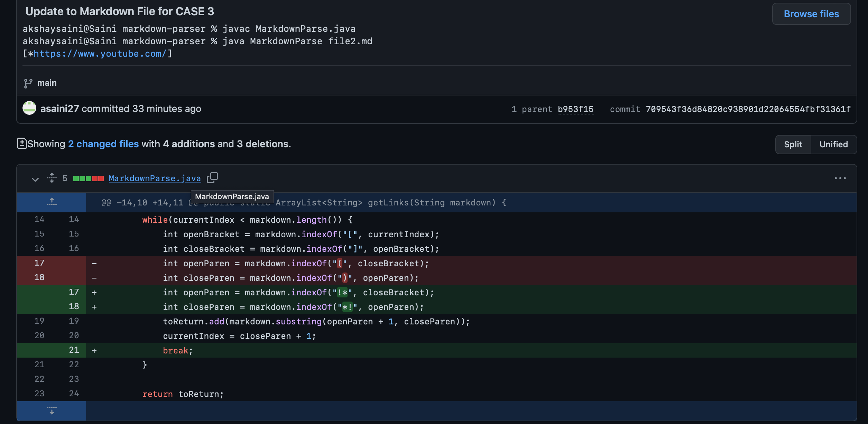Click the git branch icon
Image resolution: width=868 pixels, height=424 pixels.
click(28, 83)
